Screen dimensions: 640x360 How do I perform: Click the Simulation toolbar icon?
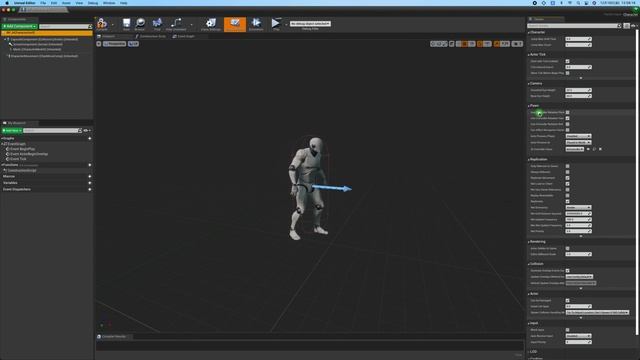(256, 24)
